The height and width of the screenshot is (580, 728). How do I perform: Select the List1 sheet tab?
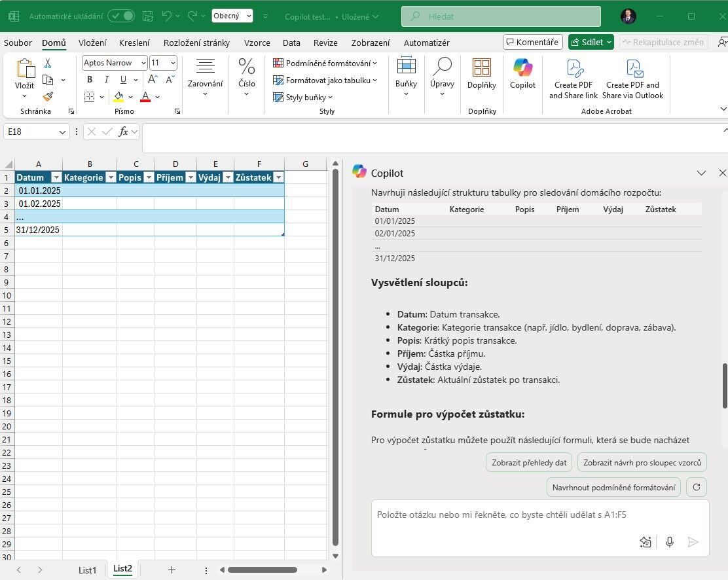pos(87,570)
